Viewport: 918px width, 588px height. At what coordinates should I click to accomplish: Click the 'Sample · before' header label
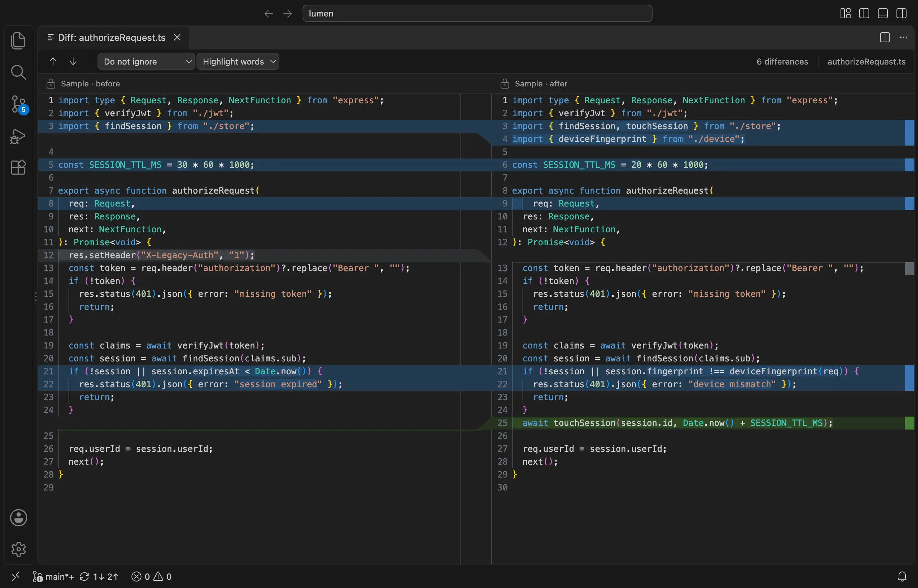(90, 84)
